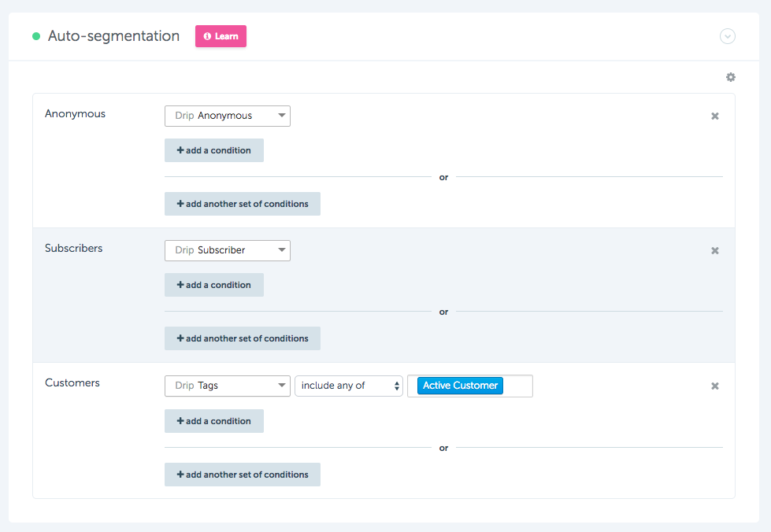This screenshot has width=771, height=532.
Task: Delete the Subscribers segment X icon
Action: click(x=715, y=250)
